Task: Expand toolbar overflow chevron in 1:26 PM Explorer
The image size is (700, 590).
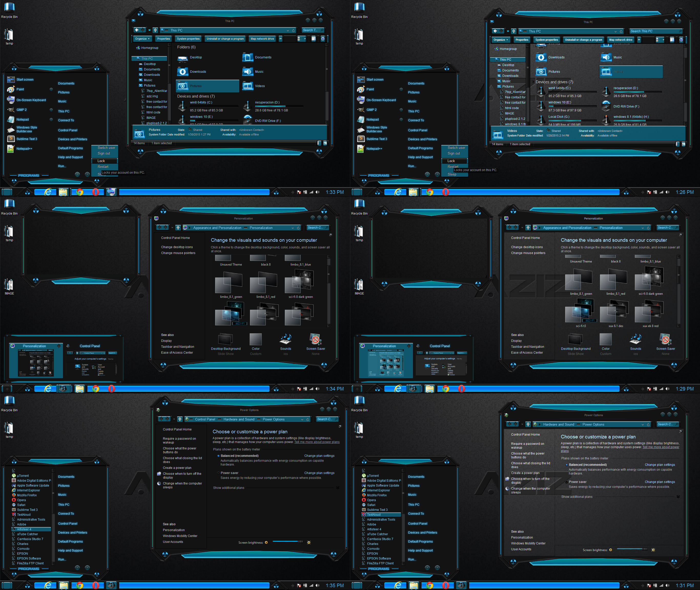Action: 639,40
